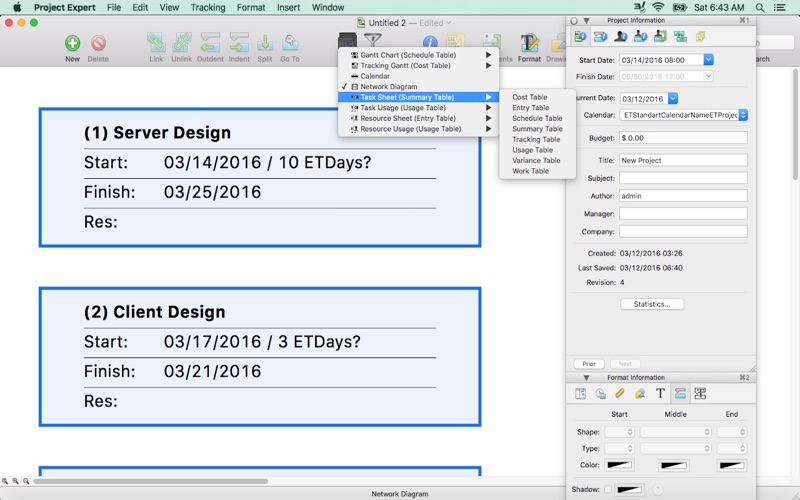Image resolution: width=800 pixels, height=500 pixels.
Task: Click the Go To toolbar icon
Action: coord(290,43)
